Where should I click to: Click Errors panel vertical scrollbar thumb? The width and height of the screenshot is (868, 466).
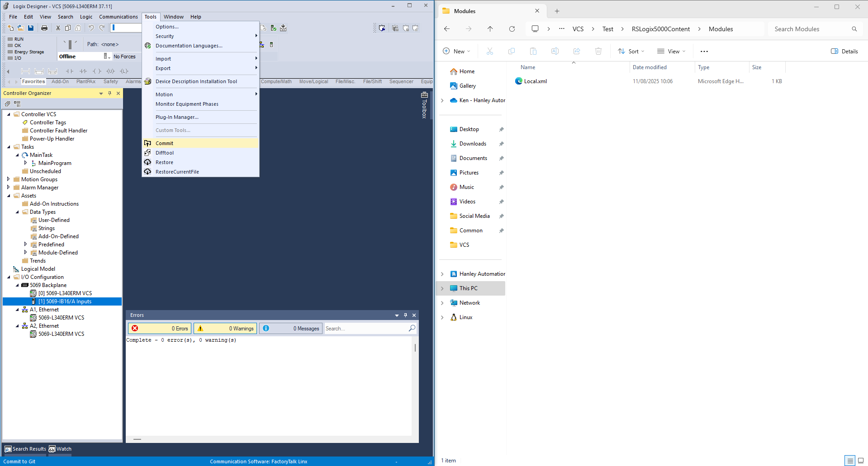pyautogui.click(x=415, y=348)
